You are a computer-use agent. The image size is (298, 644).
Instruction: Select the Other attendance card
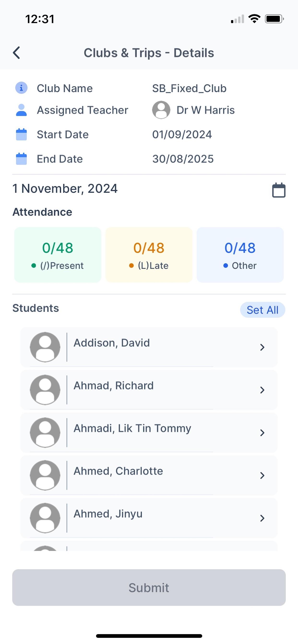click(240, 255)
